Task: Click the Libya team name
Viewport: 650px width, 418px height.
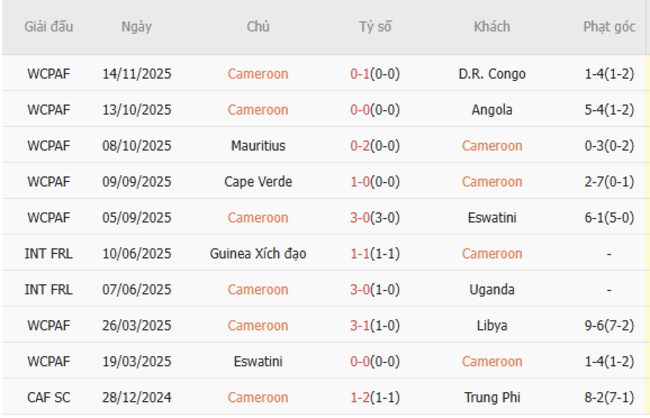Action: (491, 326)
